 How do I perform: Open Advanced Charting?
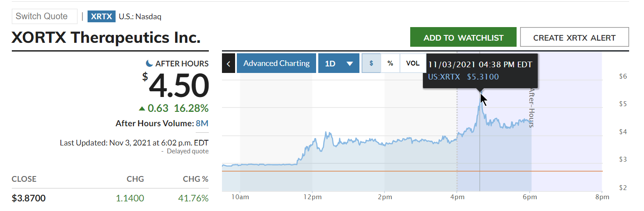276,63
